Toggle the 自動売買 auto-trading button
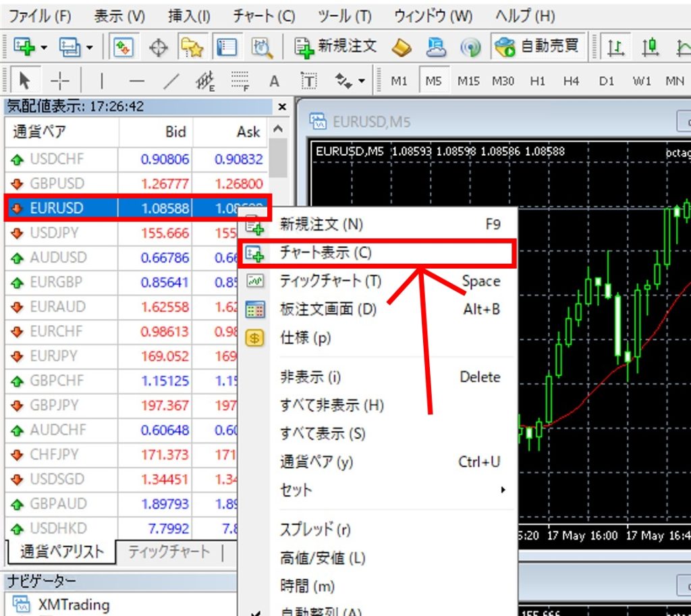The width and height of the screenshot is (691, 616). (x=537, y=47)
